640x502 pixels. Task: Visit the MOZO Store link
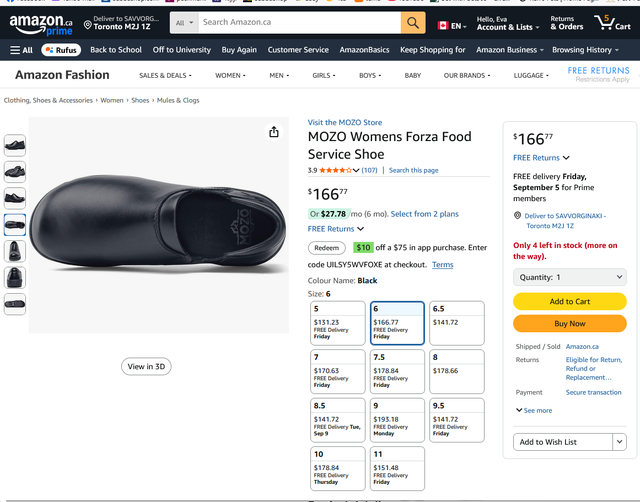coord(345,122)
